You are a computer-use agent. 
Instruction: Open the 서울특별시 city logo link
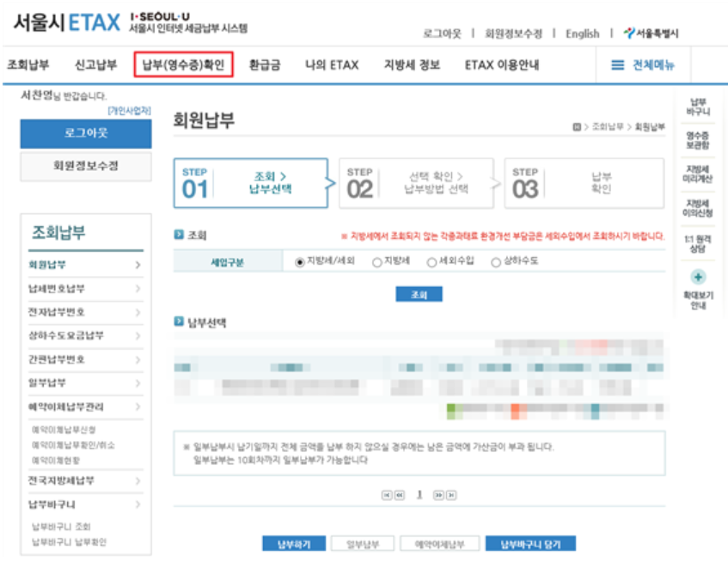pyautogui.click(x=652, y=33)
